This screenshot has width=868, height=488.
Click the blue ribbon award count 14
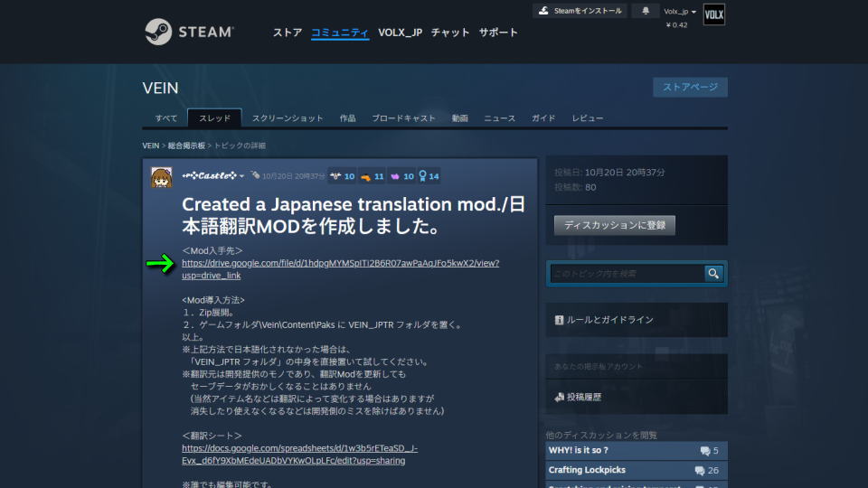pyautogui.click(x=429, y=176)
